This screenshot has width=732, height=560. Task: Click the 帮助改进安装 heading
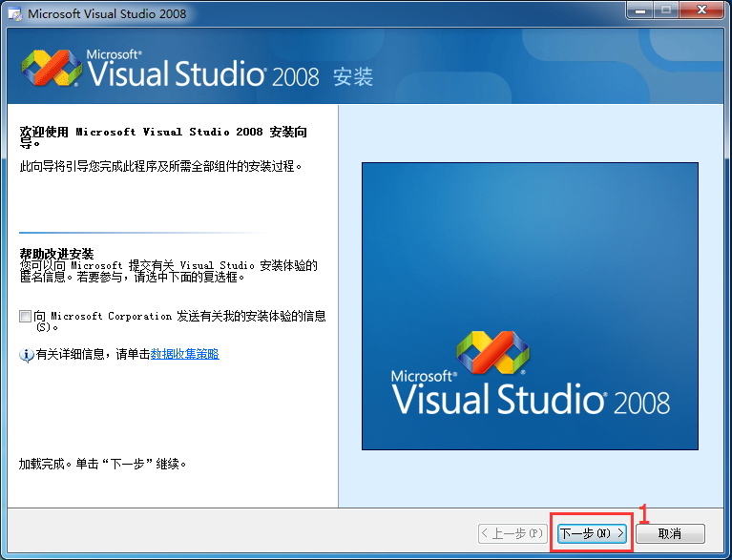click(56, 254)
